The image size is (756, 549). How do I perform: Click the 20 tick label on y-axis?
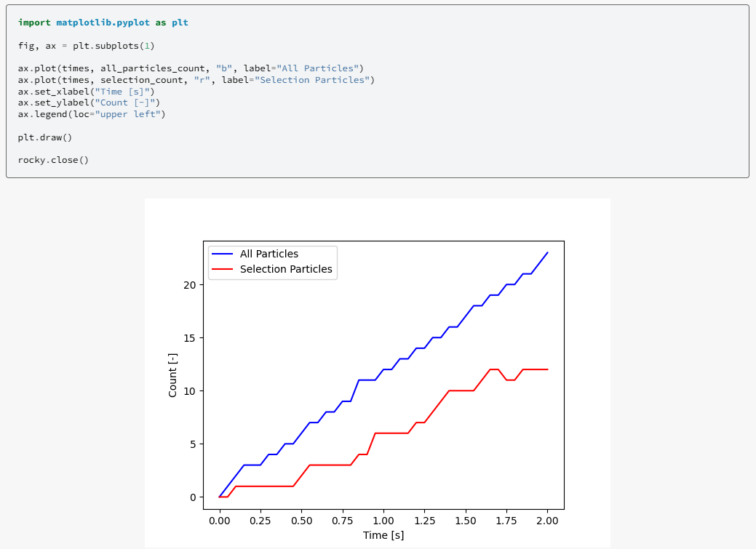point(189,285)
